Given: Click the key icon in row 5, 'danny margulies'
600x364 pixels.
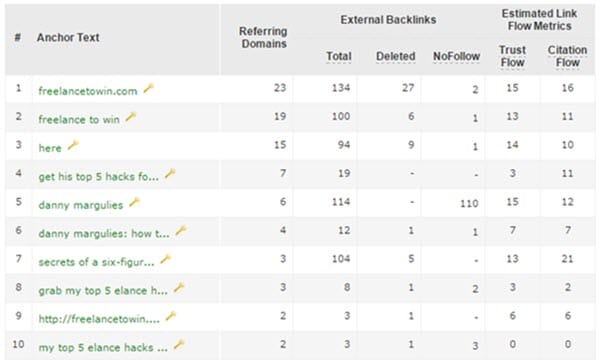Looking at the screenshot, I should tap(134, 202).
